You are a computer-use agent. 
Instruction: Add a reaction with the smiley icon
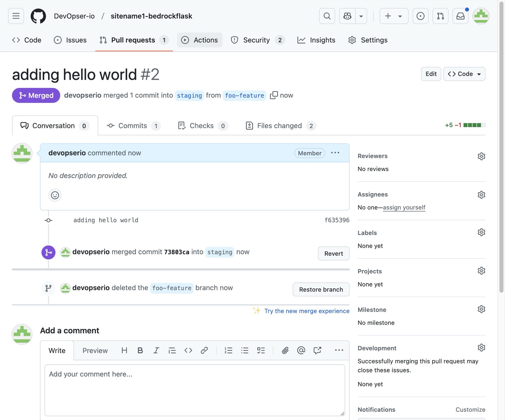click(55, 195)
